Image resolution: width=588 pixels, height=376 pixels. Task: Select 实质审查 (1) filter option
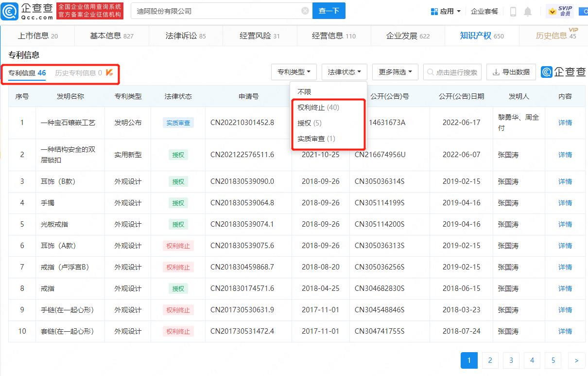pos(316,139)
